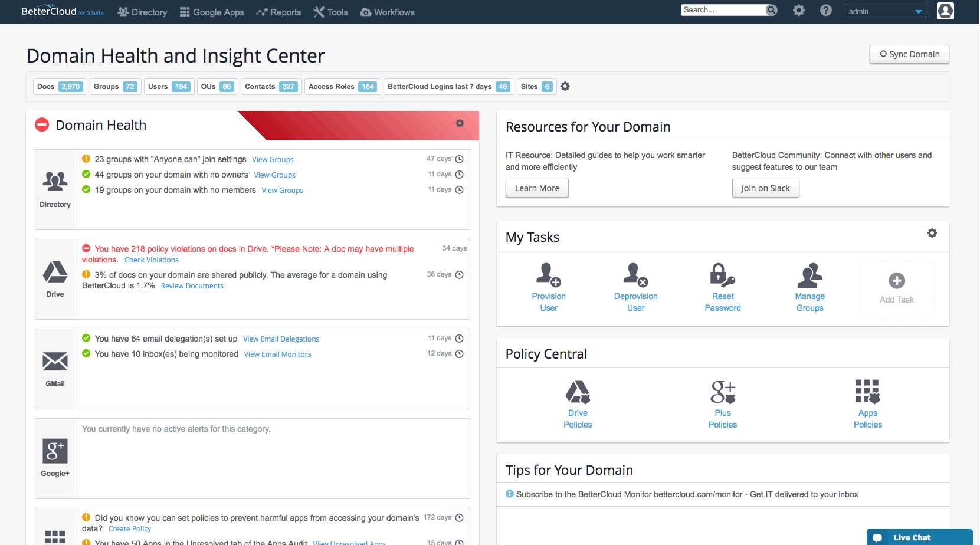The width and height of the screenshot is (980, 545).
Task: Open View Email Delegations link
Action: click(281, 339)
